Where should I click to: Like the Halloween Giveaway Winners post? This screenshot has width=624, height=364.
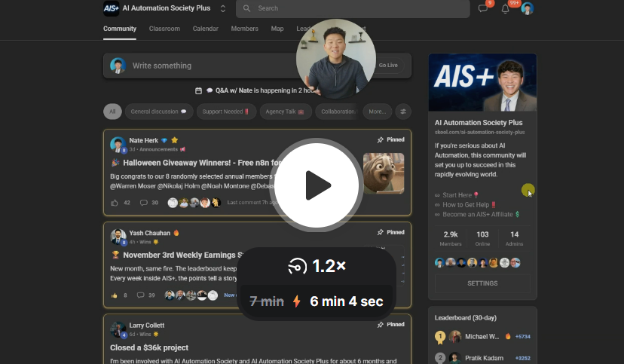coord(115,203)
